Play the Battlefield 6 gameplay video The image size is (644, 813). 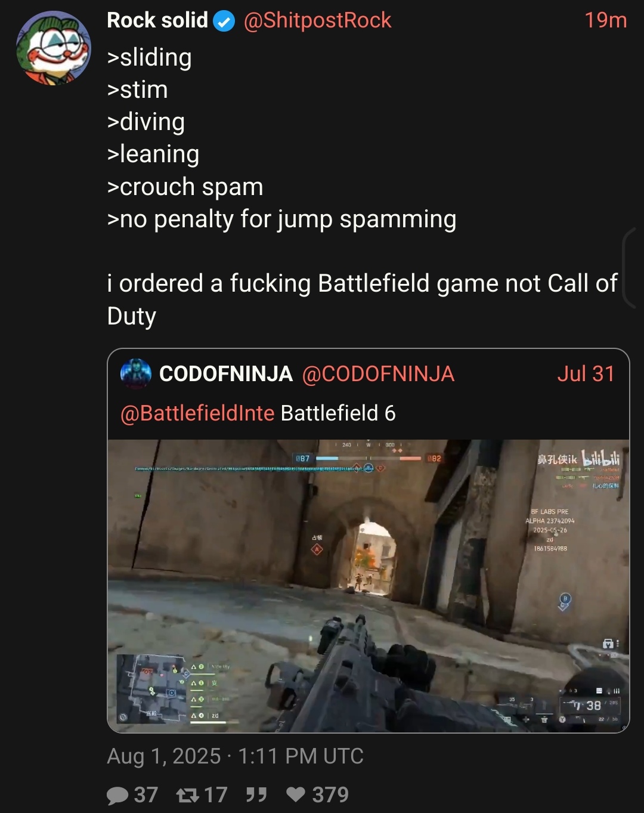tap(369, 586)
